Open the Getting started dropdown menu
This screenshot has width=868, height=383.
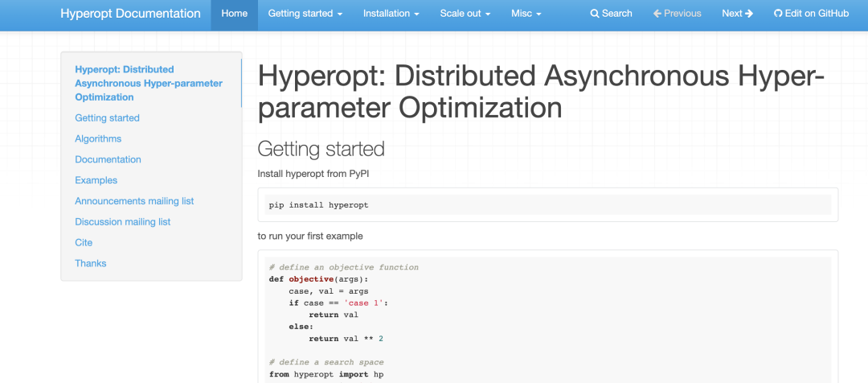point(305,14)
